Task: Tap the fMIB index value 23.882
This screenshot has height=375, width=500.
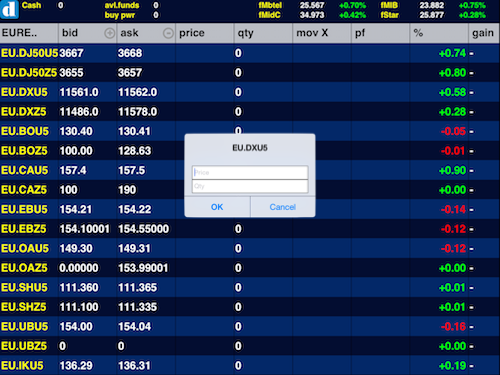Action: [x=432, y=5]
